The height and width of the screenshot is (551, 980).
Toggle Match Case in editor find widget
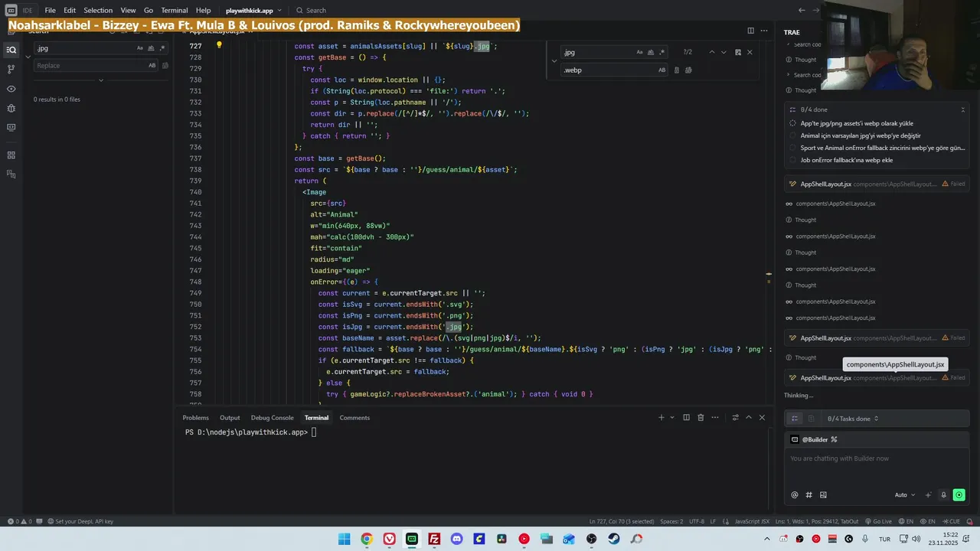tap(640, 52)
